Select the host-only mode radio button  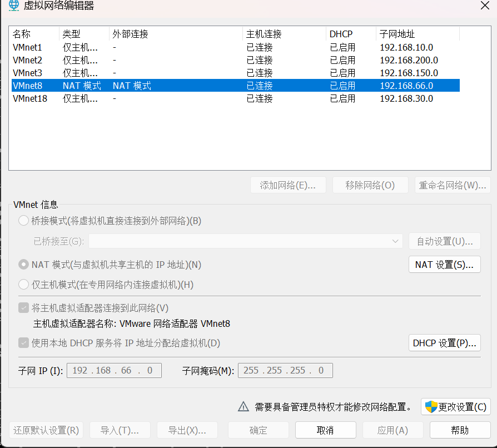tap(23, 285)
